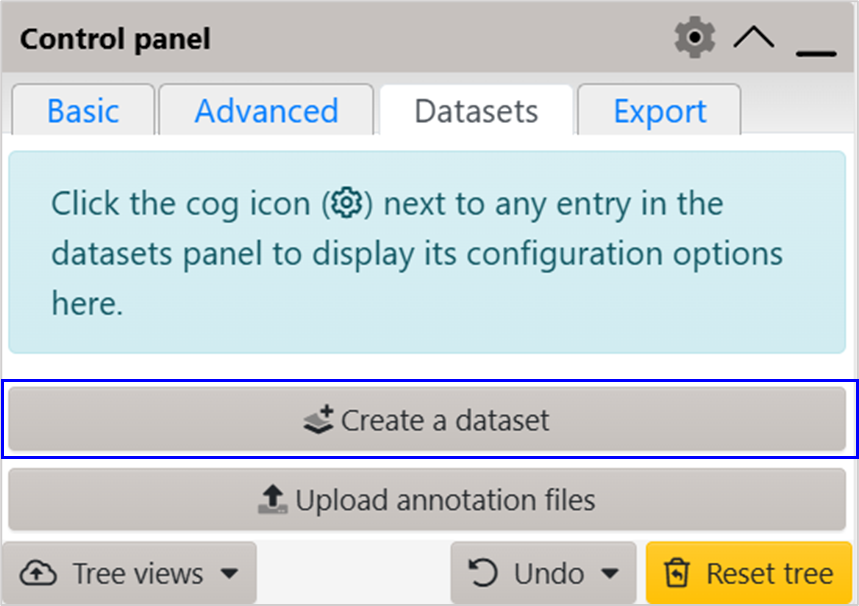Expand the caret arrow next to Tree views
This screenshot has width=859, height=606.
[230, 574]
